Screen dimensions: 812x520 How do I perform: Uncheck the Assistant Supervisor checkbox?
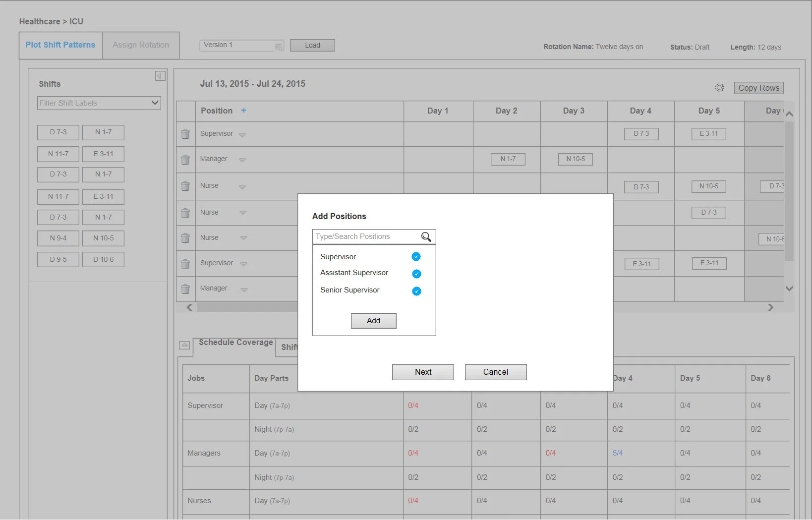coord(416,274)
